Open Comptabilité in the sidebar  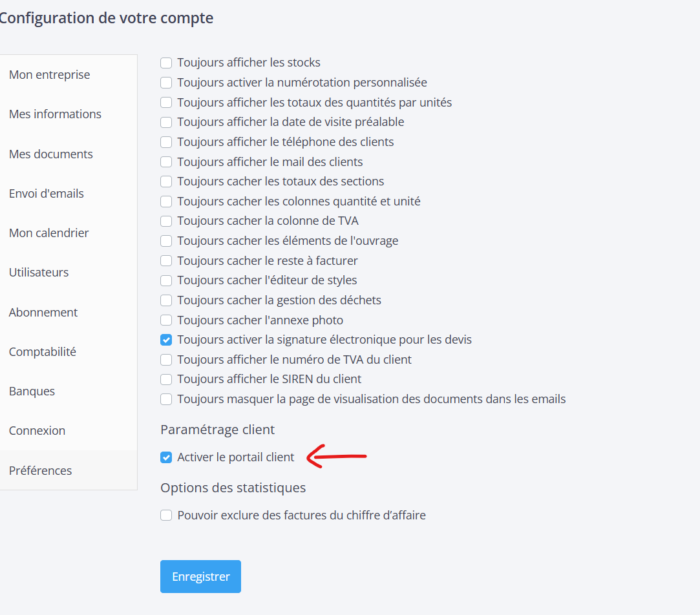click(x=43, y=352)
